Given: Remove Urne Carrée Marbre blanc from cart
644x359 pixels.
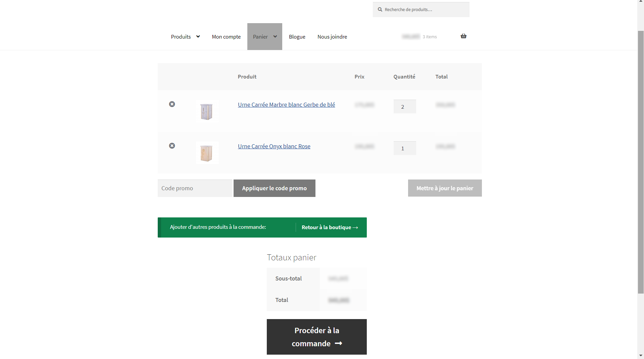Looking at the screenshot, I should point(172,104).
